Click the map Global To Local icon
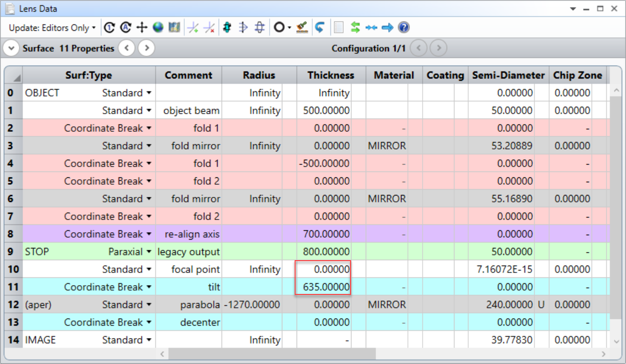Screen dimensions: 626x364 (174, 28)
